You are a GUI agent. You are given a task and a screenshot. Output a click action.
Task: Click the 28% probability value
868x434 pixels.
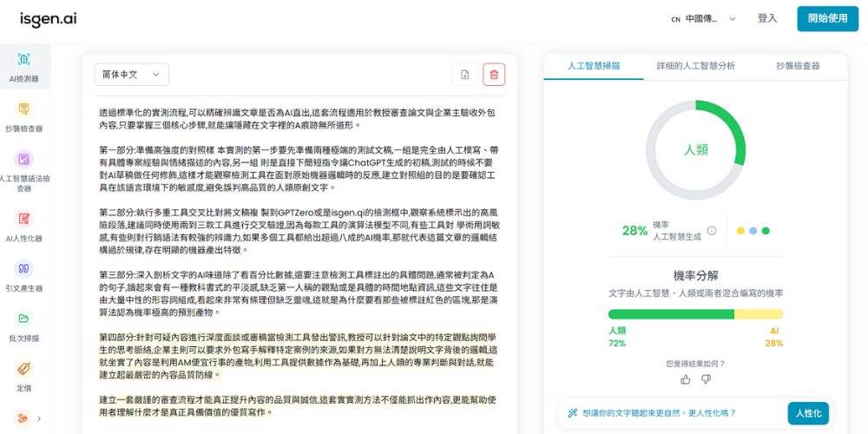635,231
